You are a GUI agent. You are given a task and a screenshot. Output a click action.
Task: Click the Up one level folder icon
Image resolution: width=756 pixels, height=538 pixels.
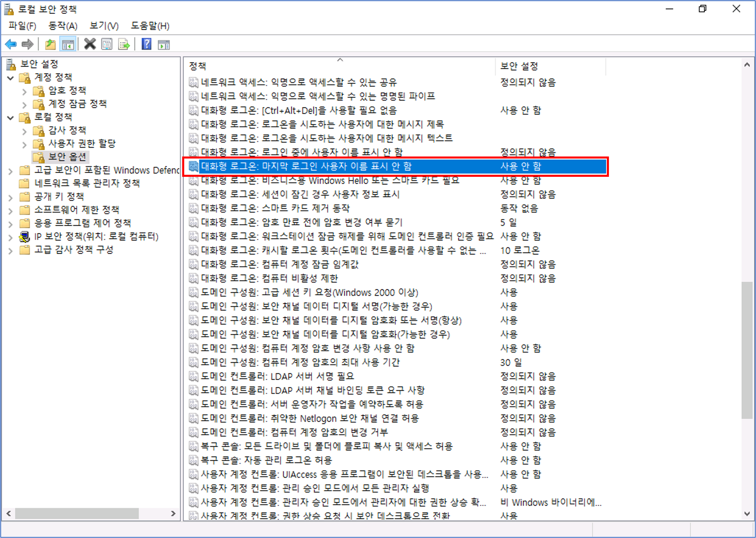coord(50,44)
